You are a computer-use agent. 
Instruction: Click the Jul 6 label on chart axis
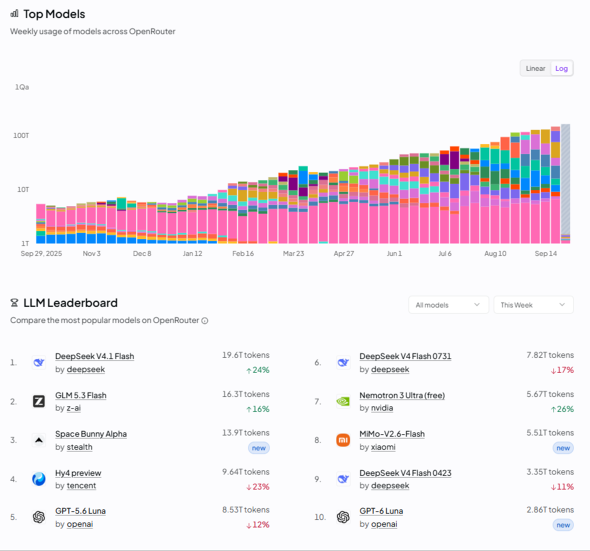tap(445, 254)
